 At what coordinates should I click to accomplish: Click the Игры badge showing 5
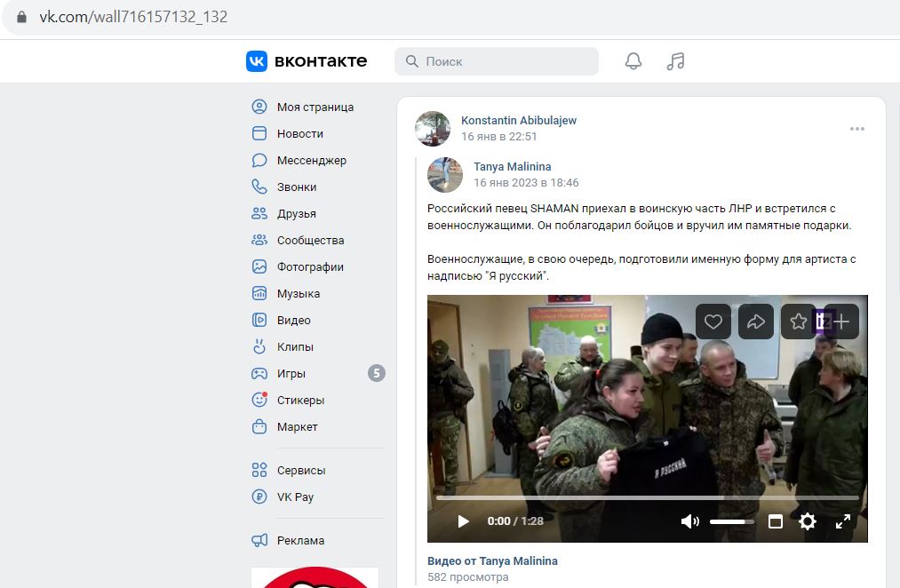377,373
